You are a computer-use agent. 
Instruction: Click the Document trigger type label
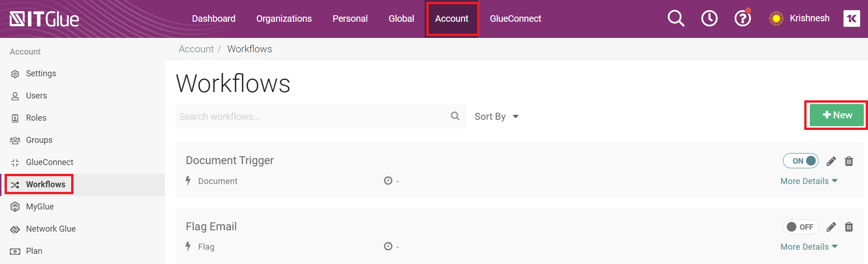click(x=218, y=181)
